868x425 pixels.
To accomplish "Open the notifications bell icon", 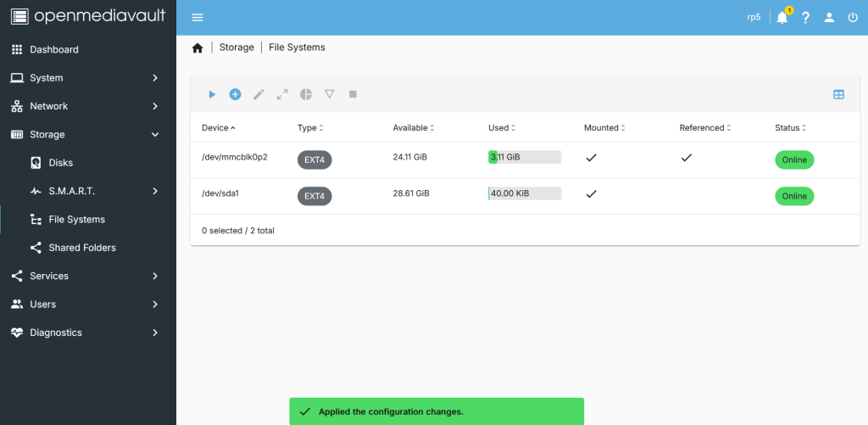I will coord(782,17).
